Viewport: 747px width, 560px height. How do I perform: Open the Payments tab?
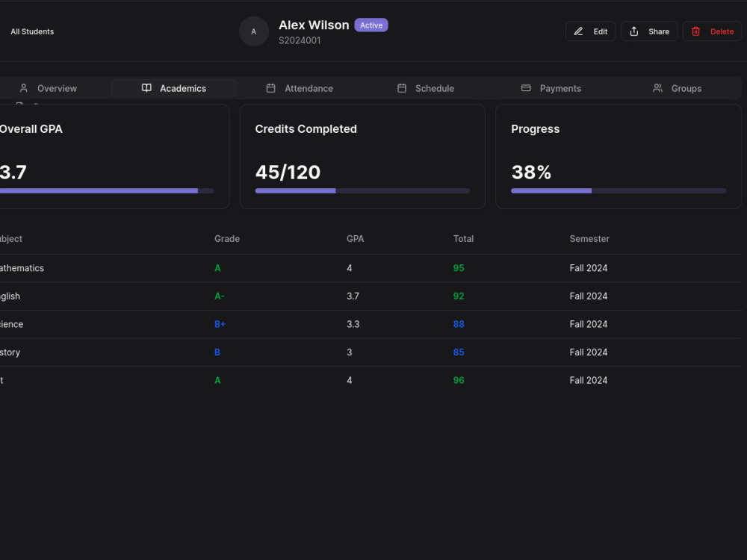point(551,88)
